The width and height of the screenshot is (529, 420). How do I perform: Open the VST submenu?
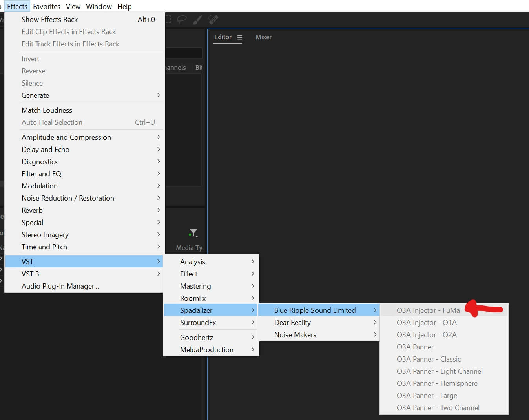(x=84, y=261)
